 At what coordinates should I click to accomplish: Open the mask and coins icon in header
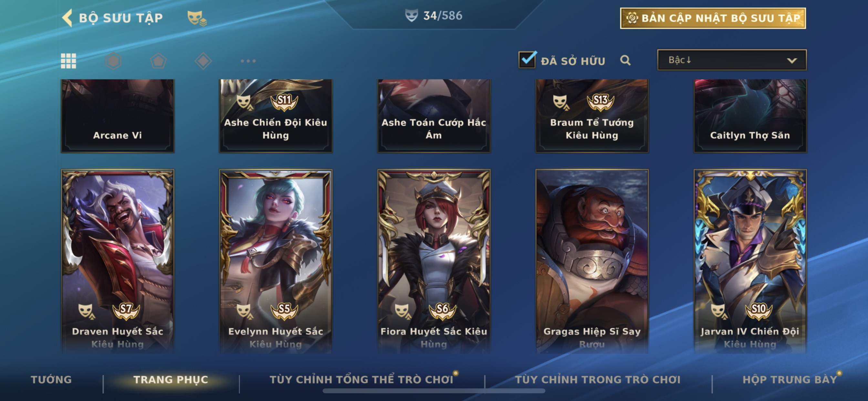click(197, 18)
